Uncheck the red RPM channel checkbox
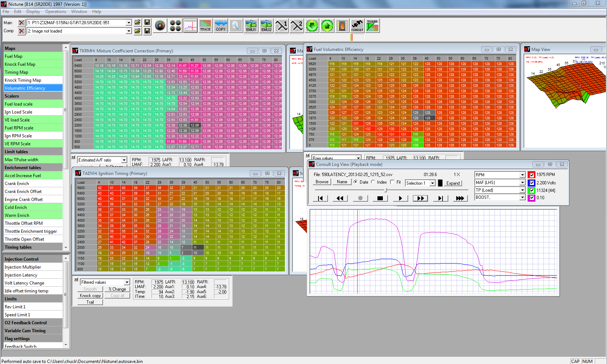Viewport: 607px width, 364px height. [x=531, y=175]
